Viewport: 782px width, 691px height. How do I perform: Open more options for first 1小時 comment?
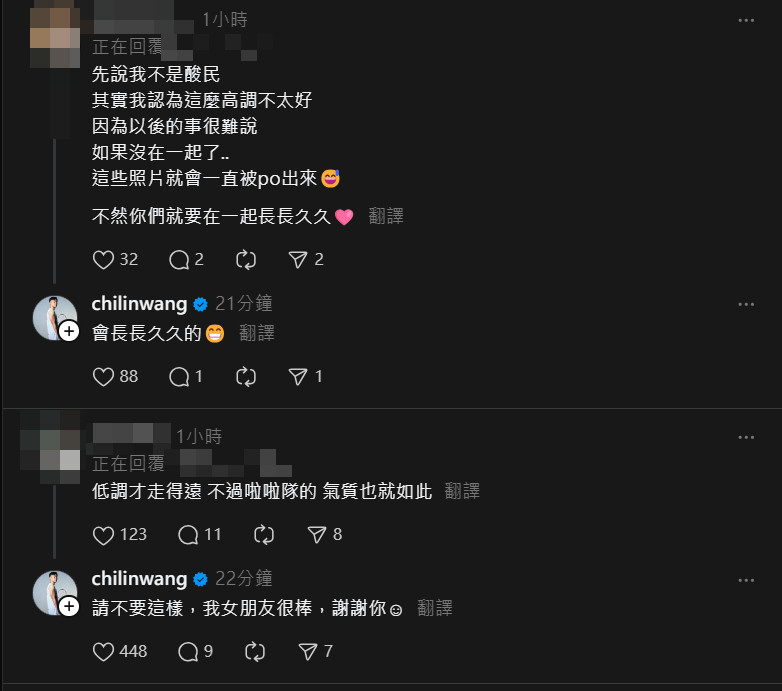point(746,20)
